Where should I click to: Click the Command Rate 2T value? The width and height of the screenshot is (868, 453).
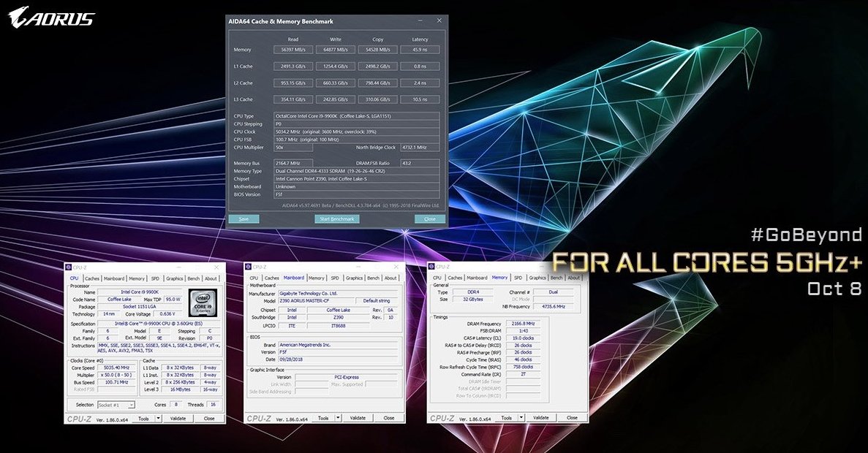pos(523,375)
